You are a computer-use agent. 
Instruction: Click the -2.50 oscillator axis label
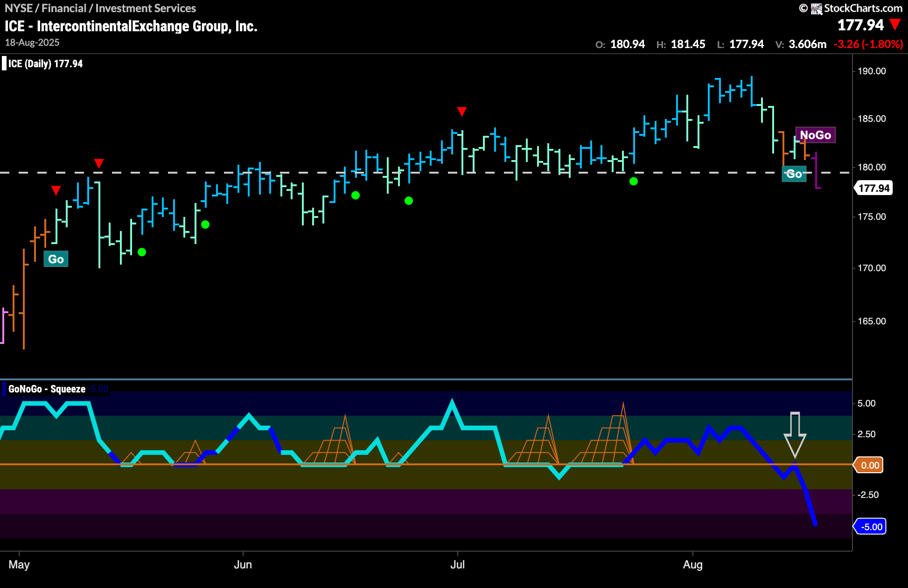point(868,495)
